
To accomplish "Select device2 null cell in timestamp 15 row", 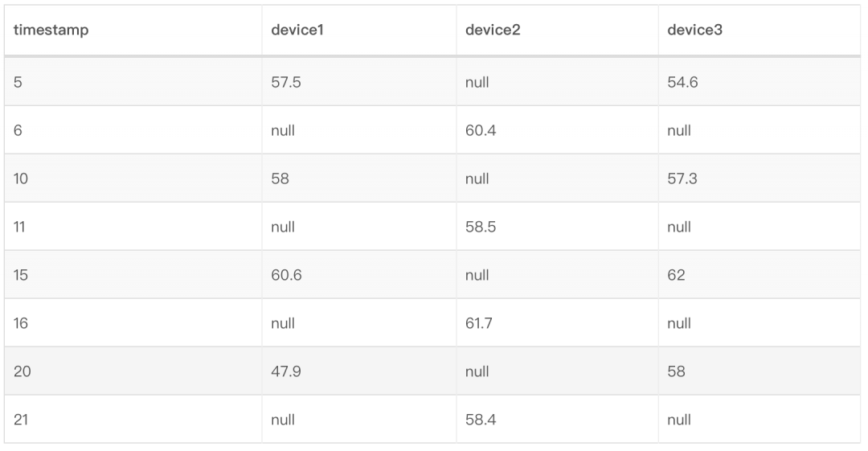I will click(x=477, y=274).
